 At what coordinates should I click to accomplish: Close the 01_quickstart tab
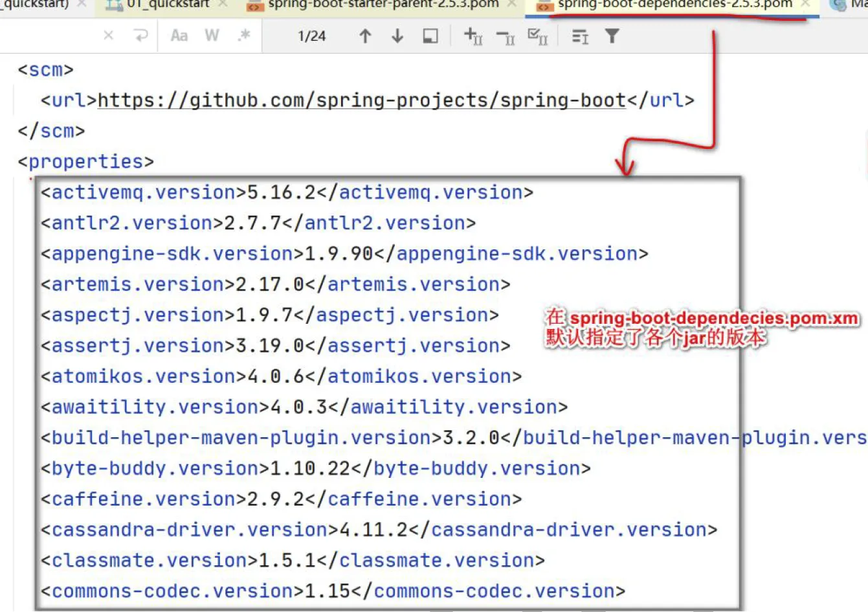[x=223, y=4]
